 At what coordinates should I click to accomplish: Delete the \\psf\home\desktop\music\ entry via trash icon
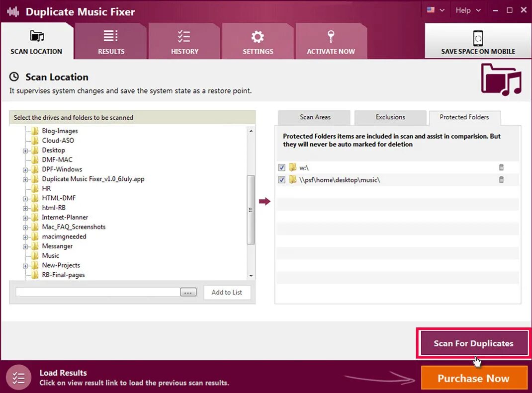tap(501, 179)
